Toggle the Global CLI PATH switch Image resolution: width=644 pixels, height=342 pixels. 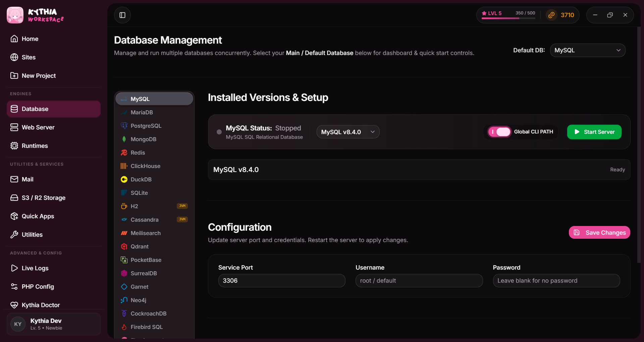click(499, 132)
